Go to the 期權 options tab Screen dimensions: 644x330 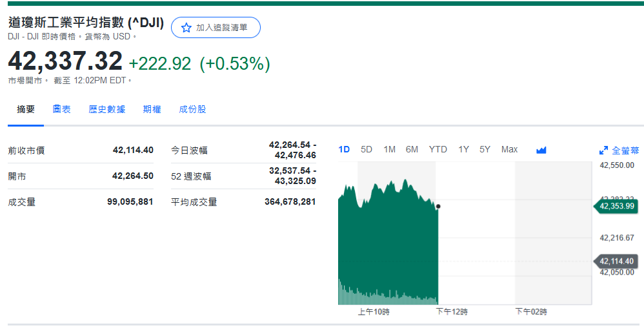pyautogui.click(x=152, y=110)
